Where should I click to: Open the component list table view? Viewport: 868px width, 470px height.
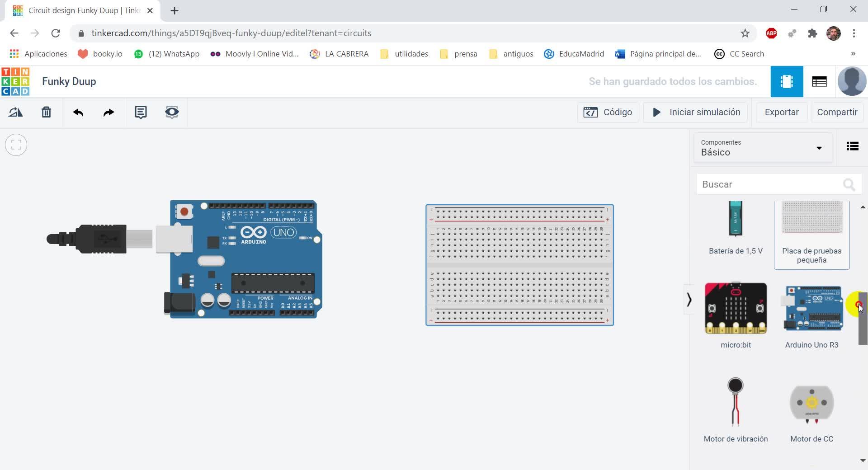coord(819,81)
